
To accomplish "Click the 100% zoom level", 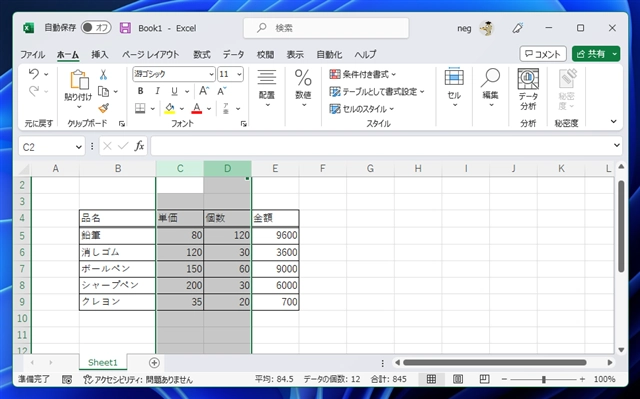I will point(604,379).
